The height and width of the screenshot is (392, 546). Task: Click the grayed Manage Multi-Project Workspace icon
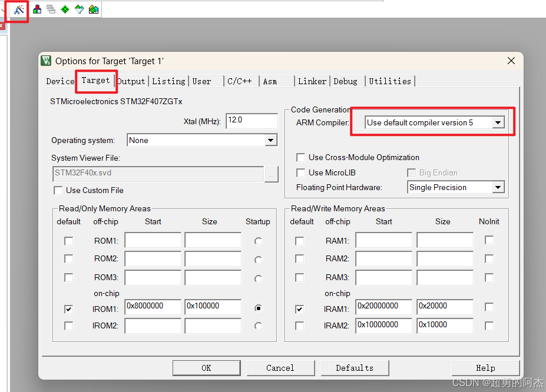[51, 9]
